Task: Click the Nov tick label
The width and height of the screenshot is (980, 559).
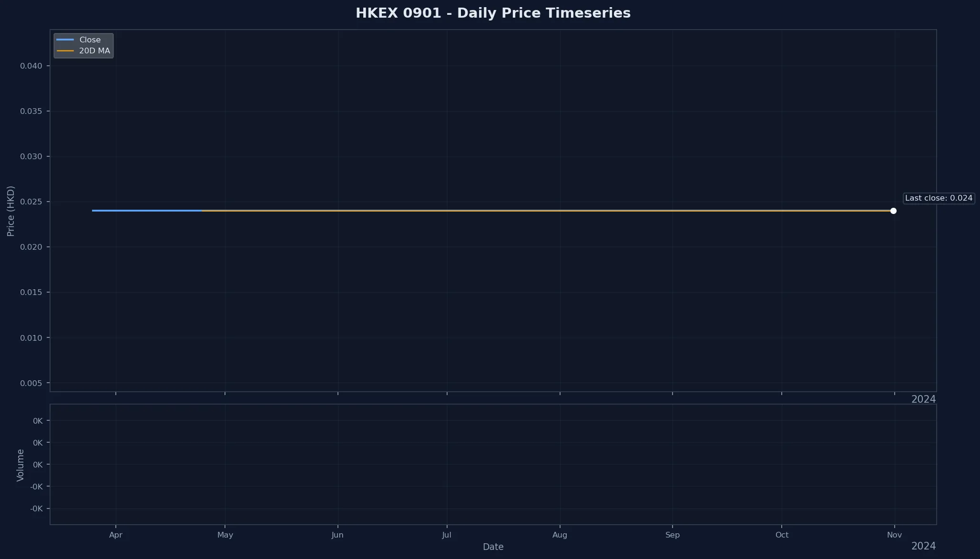Action: tap(894, 535)
